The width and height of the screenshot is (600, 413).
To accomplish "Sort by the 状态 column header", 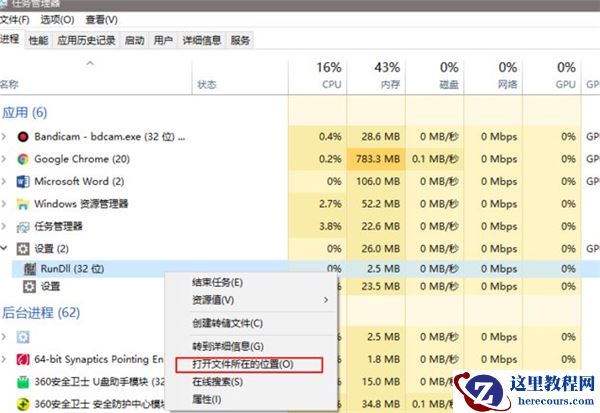I will point(207,84).
